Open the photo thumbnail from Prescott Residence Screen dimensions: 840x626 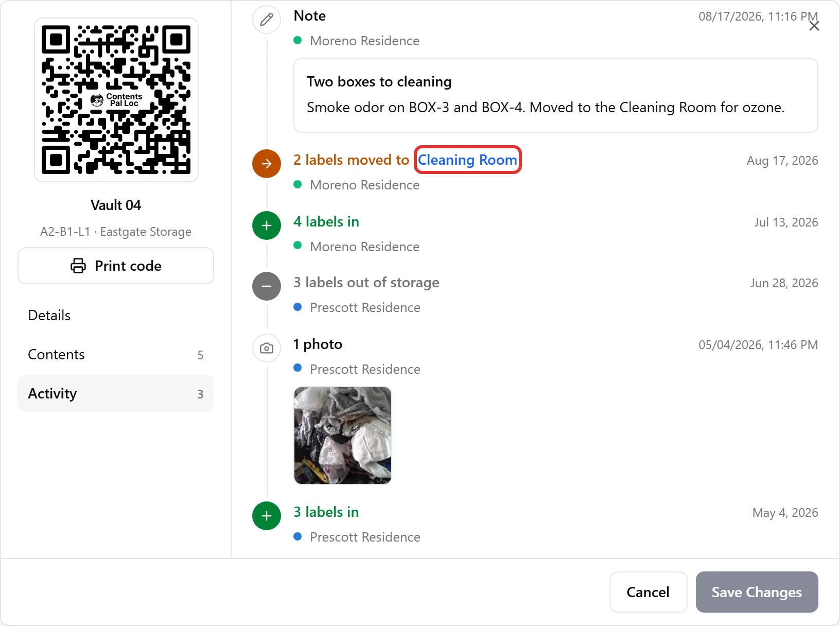point(343,436)
